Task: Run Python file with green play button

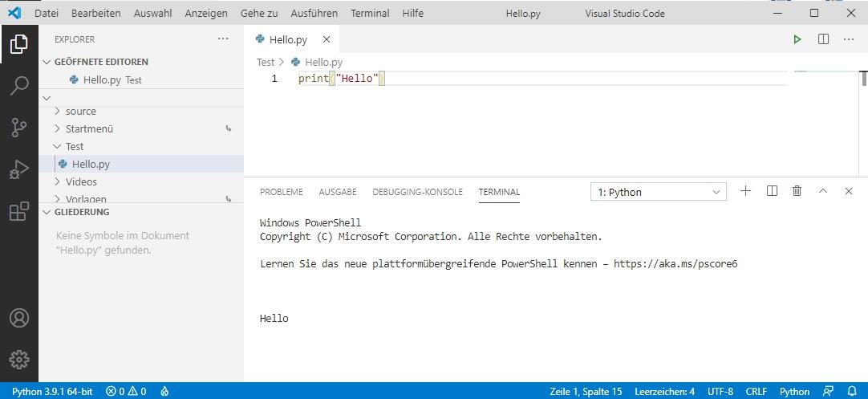Action: coord(797,39)
